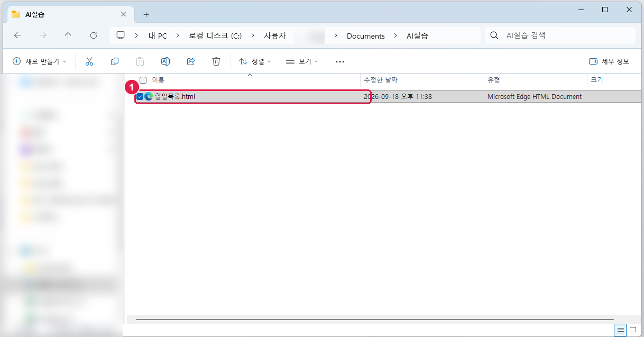The image size is (644, 337).
Task: Toggle the select-all checkbox in header
Action: coord(143,80)
